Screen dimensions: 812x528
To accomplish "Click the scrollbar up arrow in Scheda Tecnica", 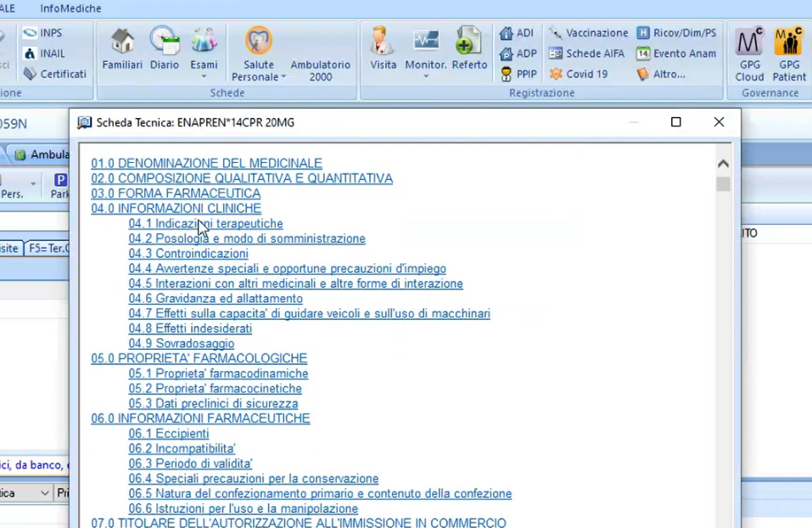I will point(723,164).
